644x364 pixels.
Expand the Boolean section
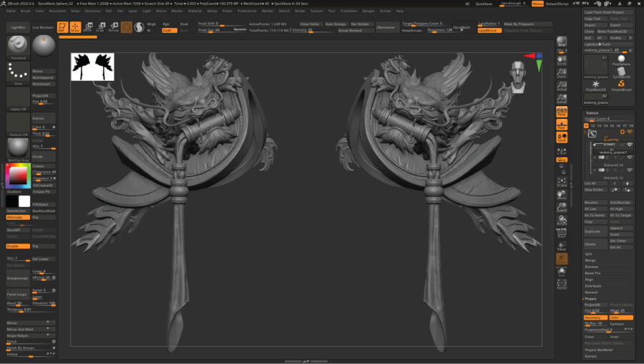point(590,267)
